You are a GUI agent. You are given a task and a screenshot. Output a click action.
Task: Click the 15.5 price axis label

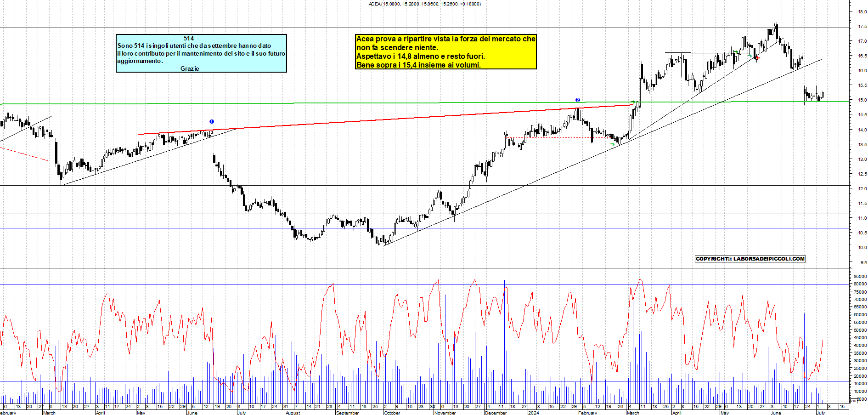[x=862, y=85]
